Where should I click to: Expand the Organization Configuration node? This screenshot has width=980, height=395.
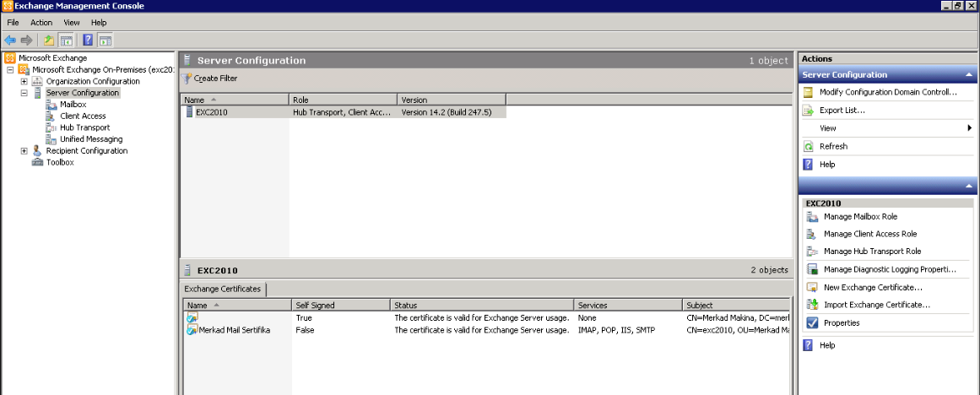[24, 81]
